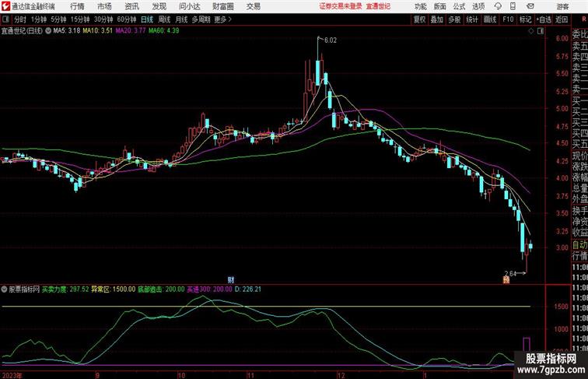Switch to 15分钟 period tab
This screenshot has height=379, width=588.
[80, 19]
